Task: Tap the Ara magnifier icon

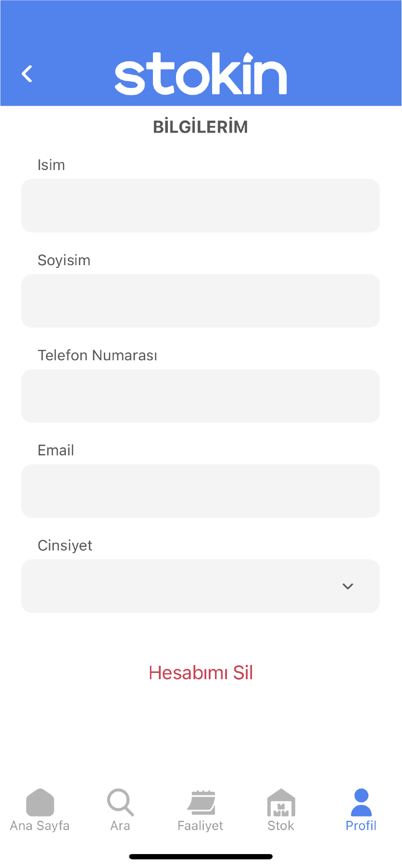Action: click(120, 802)
